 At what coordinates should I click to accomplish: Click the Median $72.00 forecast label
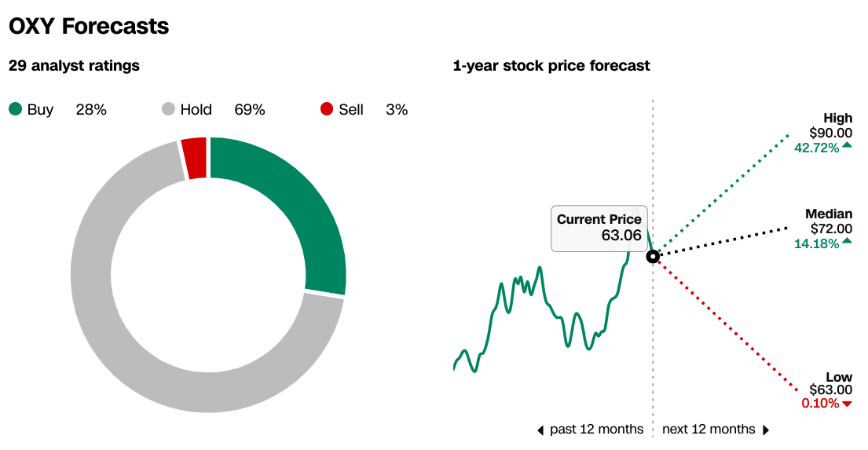(x=823, y=229)
